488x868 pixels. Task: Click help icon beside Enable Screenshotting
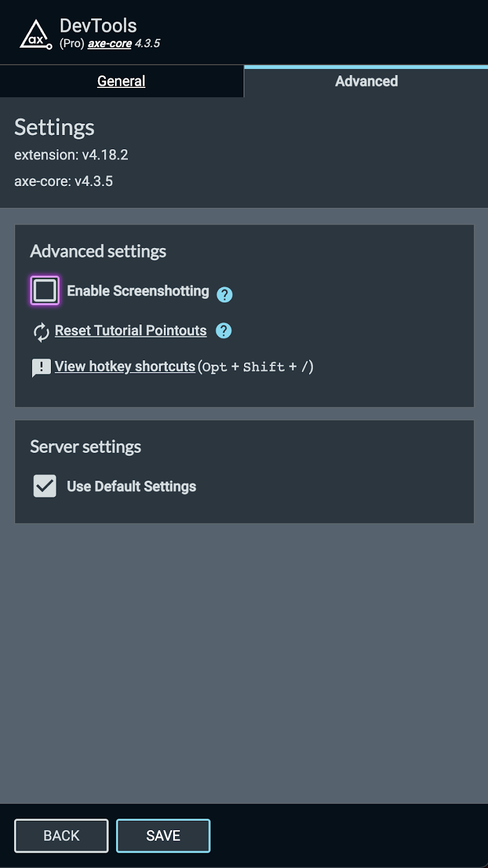tap(224, 295)
